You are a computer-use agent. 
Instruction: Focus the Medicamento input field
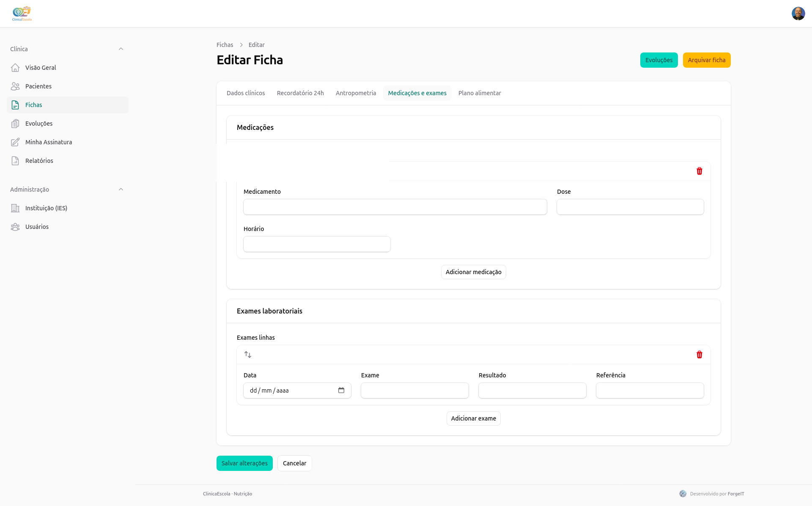click(395, 207)
